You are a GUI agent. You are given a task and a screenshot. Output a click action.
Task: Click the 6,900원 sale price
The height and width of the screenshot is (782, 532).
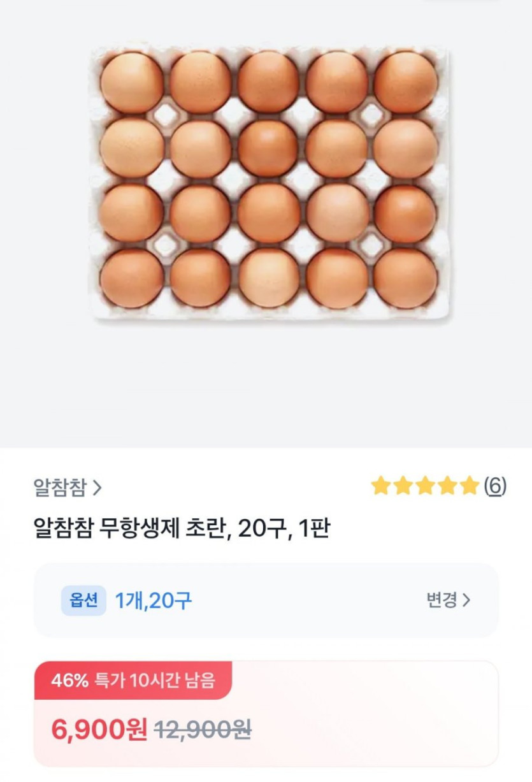pos(99,729)
